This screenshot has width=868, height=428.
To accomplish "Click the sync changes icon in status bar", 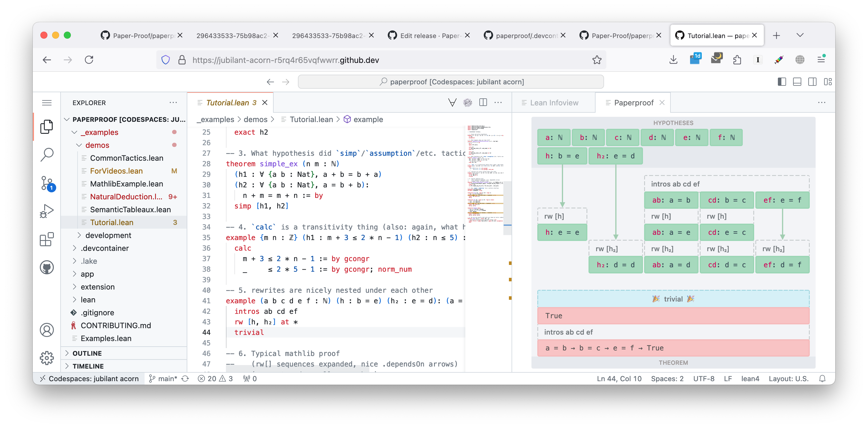I will point(185,379).
